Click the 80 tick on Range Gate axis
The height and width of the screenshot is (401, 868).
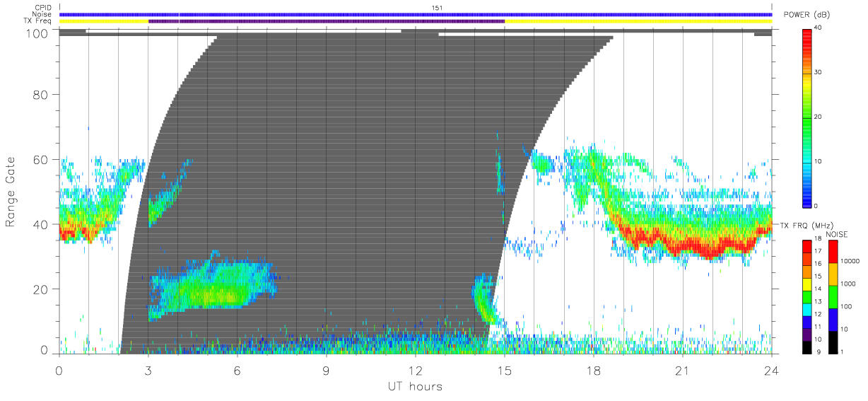(x=42, y=95)
